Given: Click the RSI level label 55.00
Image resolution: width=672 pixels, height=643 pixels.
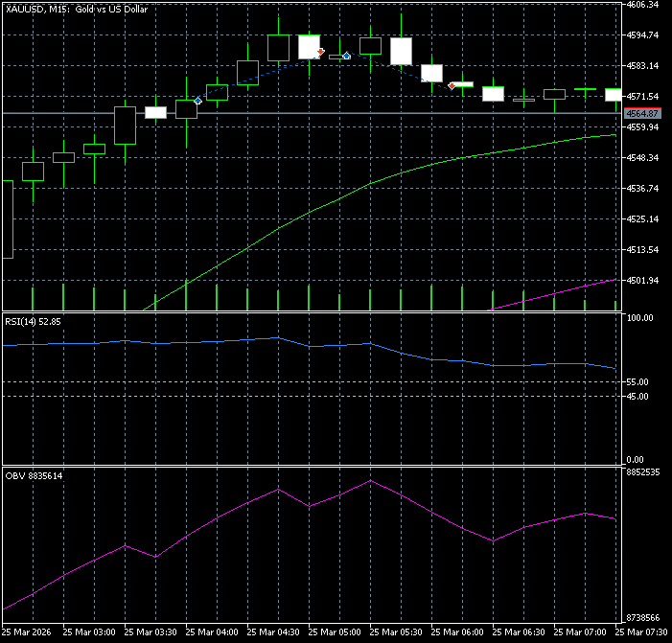Looking at the screenshot, I should pyautogui.click(x=637, y=381).
